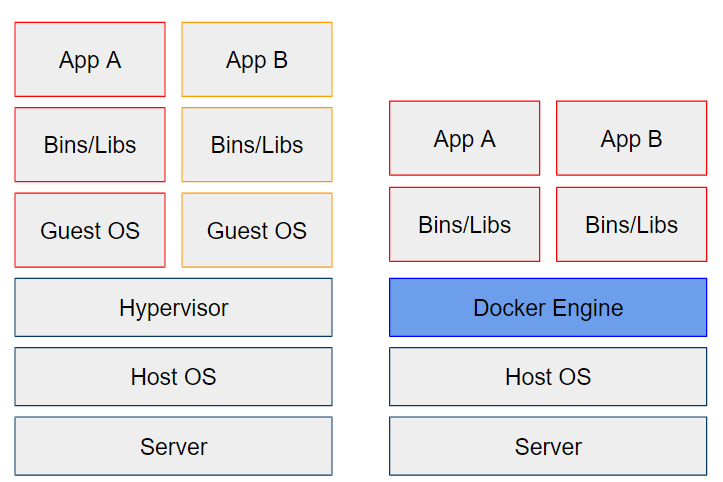Click the red App A box in the VM stack
This screenshot has width=723, height=482.
(90, 60)
